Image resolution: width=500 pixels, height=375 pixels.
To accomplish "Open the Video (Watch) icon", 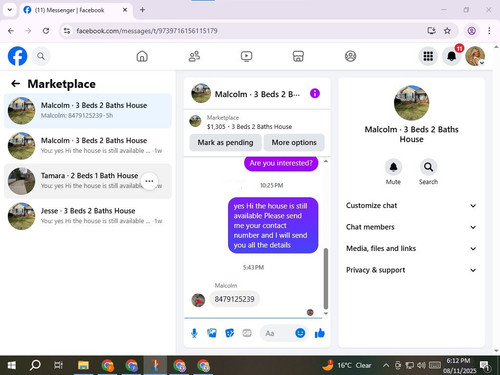I will click(x=246, y=56).
